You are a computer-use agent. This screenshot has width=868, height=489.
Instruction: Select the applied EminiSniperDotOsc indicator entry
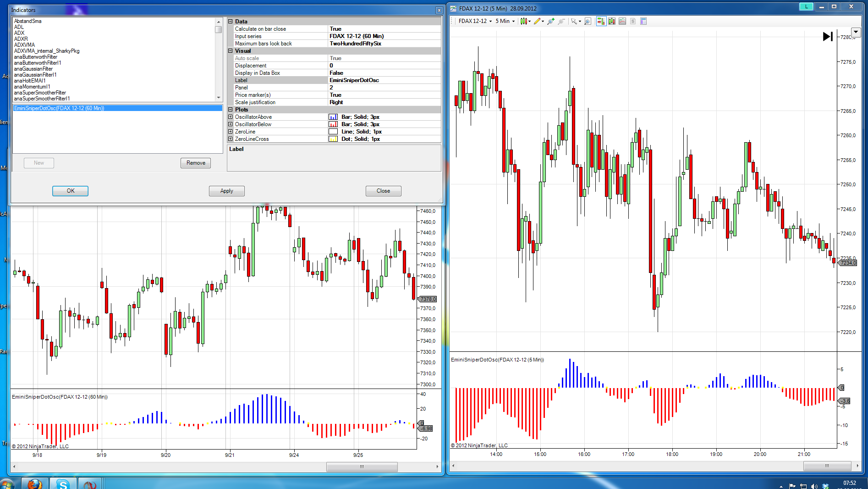coord(118,108)
